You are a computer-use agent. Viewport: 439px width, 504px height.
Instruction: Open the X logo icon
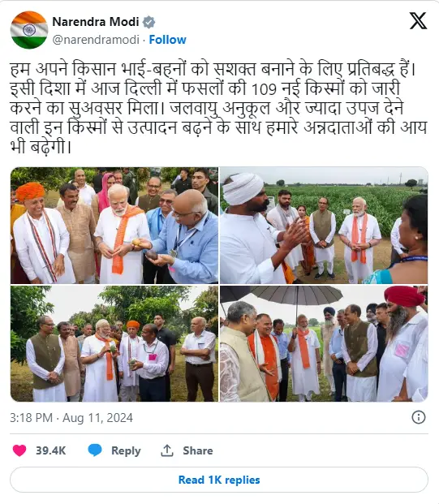pyautogui.click(x=418, y=21)
